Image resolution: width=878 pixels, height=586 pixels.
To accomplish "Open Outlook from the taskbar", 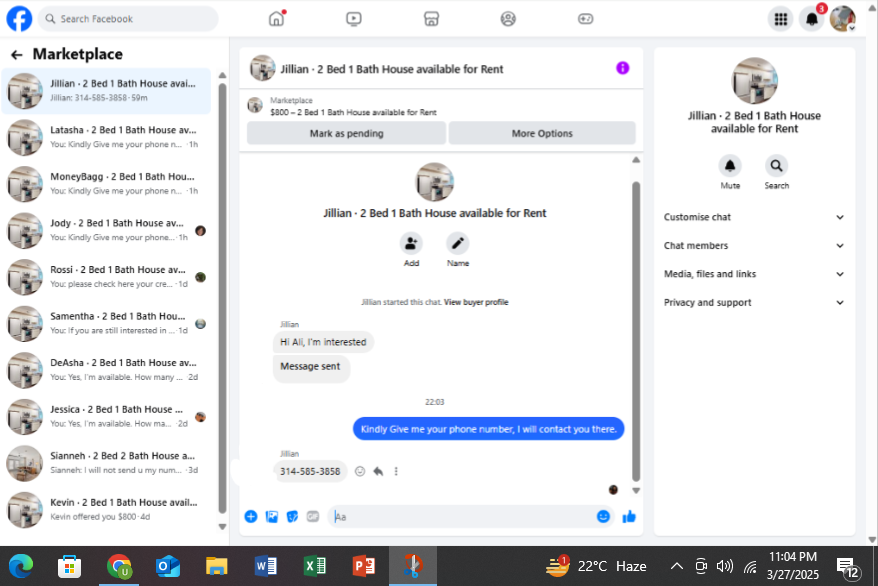I will pyautogui.click(x=167, y=566).
